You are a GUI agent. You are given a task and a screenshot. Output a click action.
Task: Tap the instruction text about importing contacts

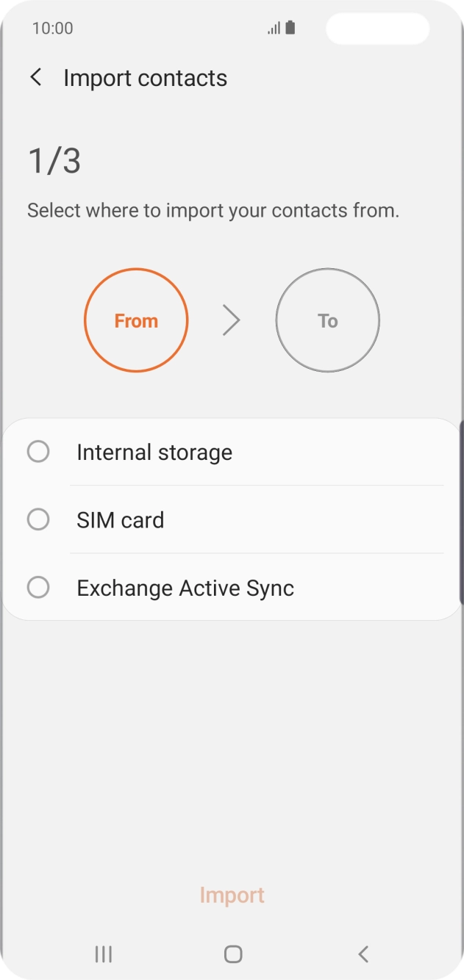(213, 210)
